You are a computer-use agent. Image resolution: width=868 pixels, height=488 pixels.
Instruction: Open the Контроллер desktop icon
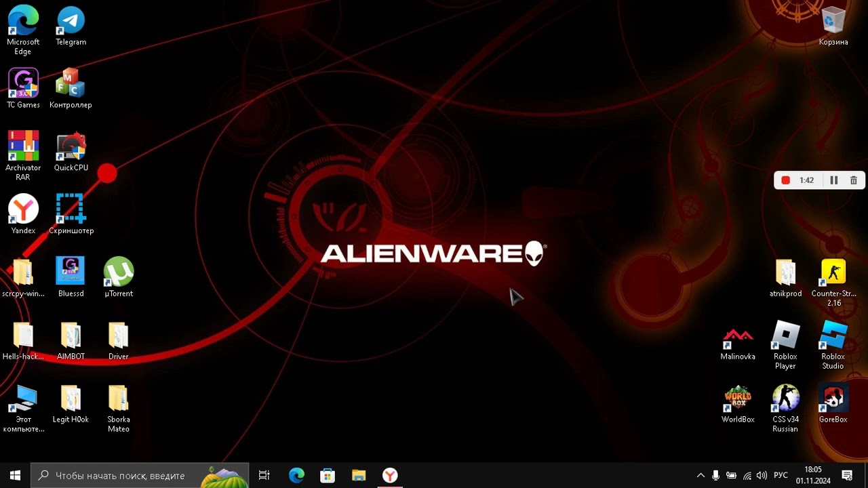71,89
